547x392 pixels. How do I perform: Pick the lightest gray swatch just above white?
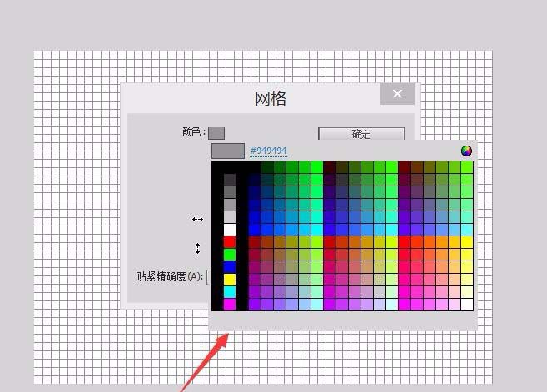coord(230,216)
